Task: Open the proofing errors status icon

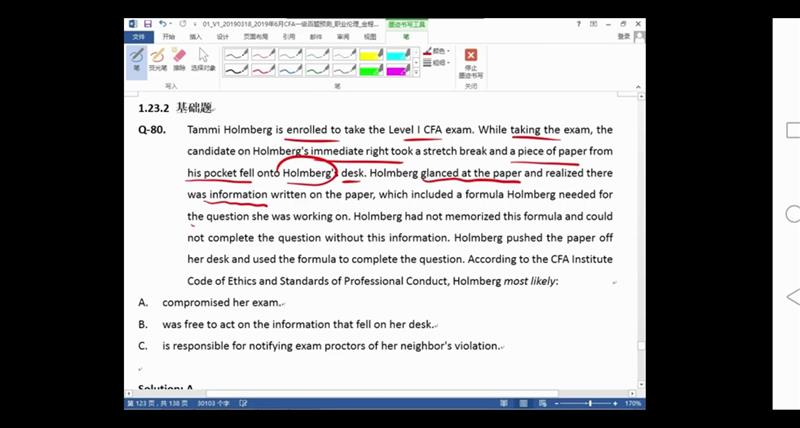Action: pyautogui.click(x=243, y=404)
